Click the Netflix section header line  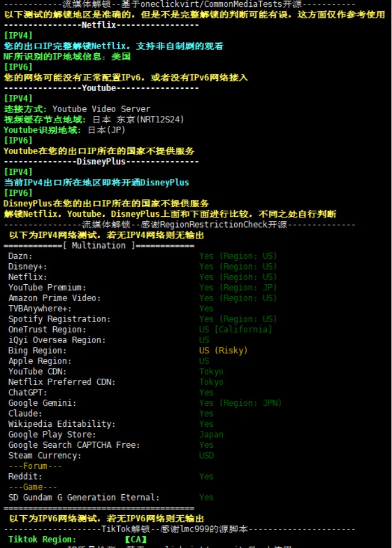pyautogui.click(x=101, y=25)
